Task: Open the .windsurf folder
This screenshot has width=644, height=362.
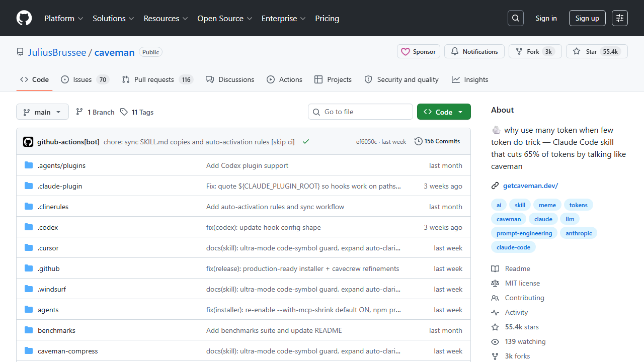Action: pos(52,289)
